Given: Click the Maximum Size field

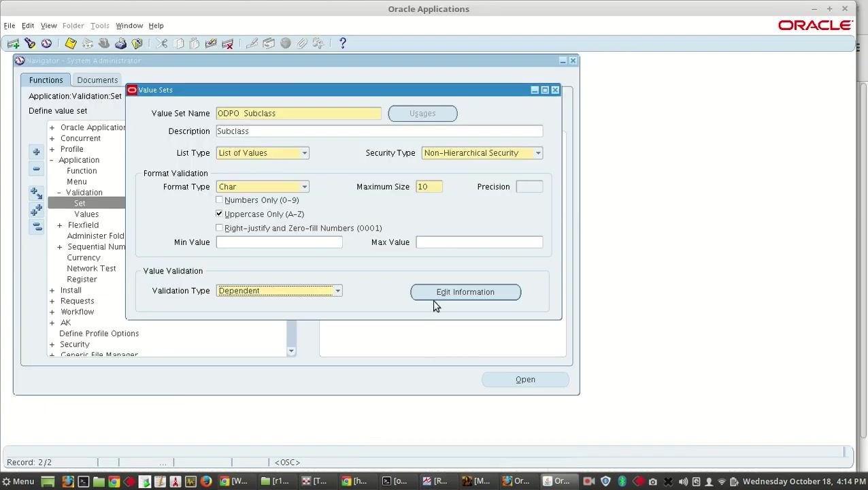Looking at the screenshot, I should pos(429,186).
